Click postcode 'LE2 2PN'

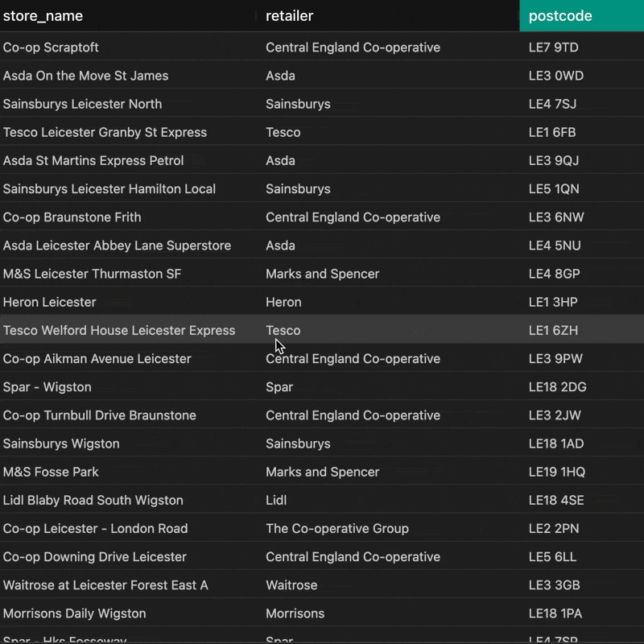point(554,529)
